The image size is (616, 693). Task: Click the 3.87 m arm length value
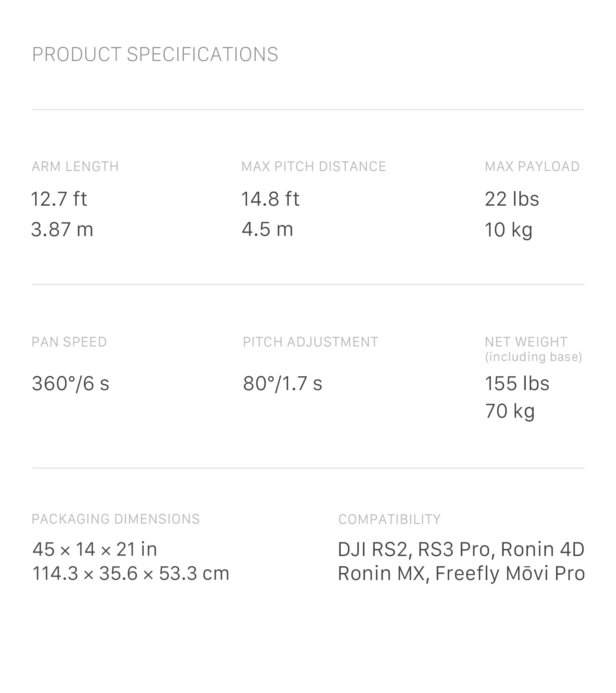[62, 229]
